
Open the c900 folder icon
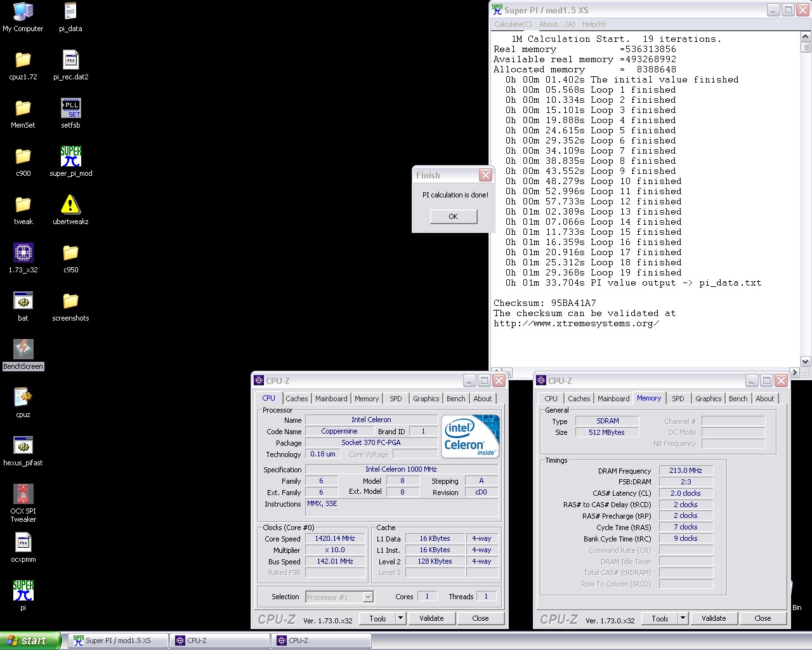(23, 156)
